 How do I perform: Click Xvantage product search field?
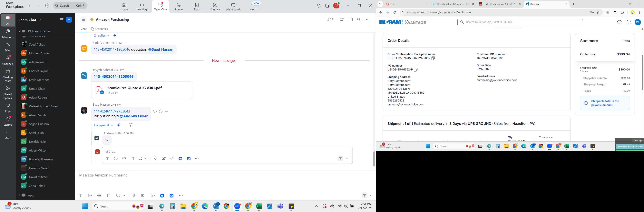520,22
